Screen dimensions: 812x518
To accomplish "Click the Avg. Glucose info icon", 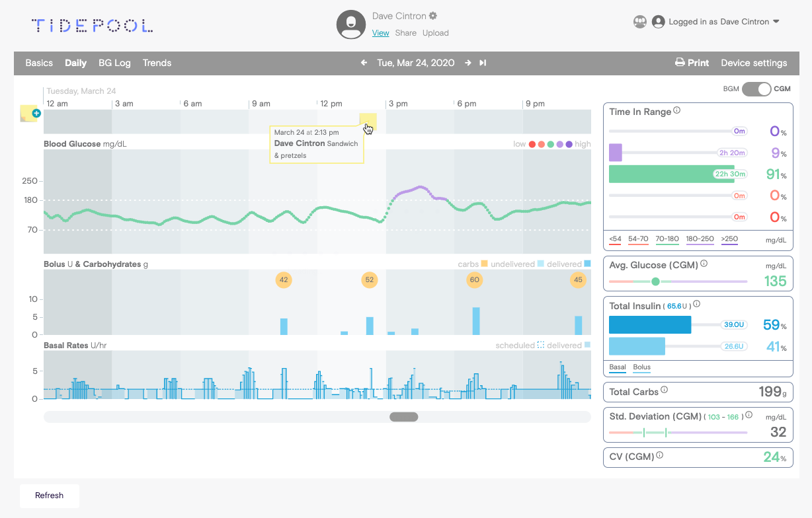I will click(704, 263).
